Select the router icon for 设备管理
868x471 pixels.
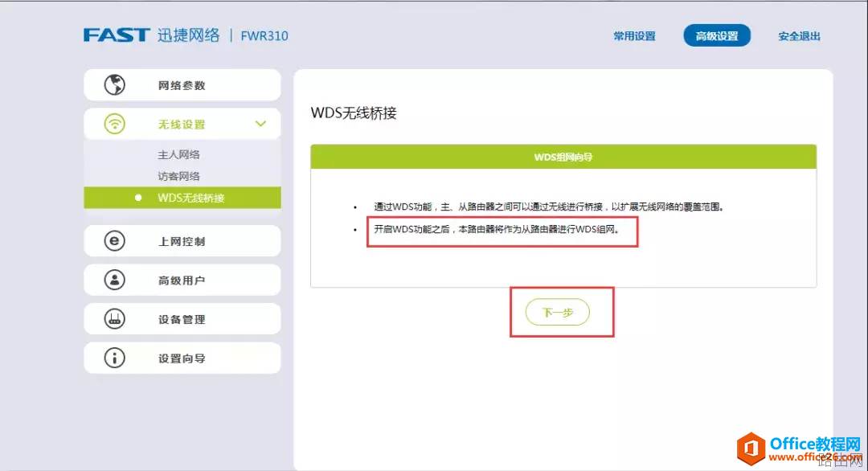point(113,318)
